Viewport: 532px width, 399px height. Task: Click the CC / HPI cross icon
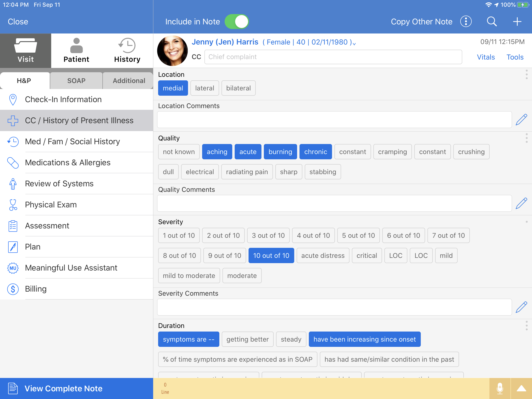(x=13, y=121)
